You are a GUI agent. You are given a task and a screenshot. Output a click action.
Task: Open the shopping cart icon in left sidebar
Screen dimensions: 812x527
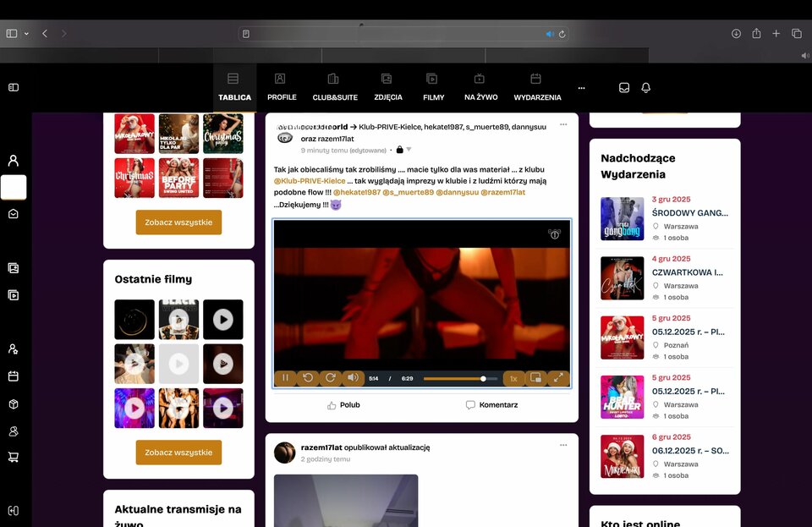(x=14, y=457)
